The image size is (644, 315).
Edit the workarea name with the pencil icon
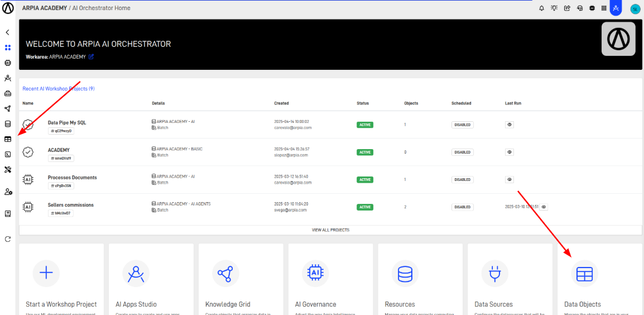pyautogui.click(x=91, y=57)
